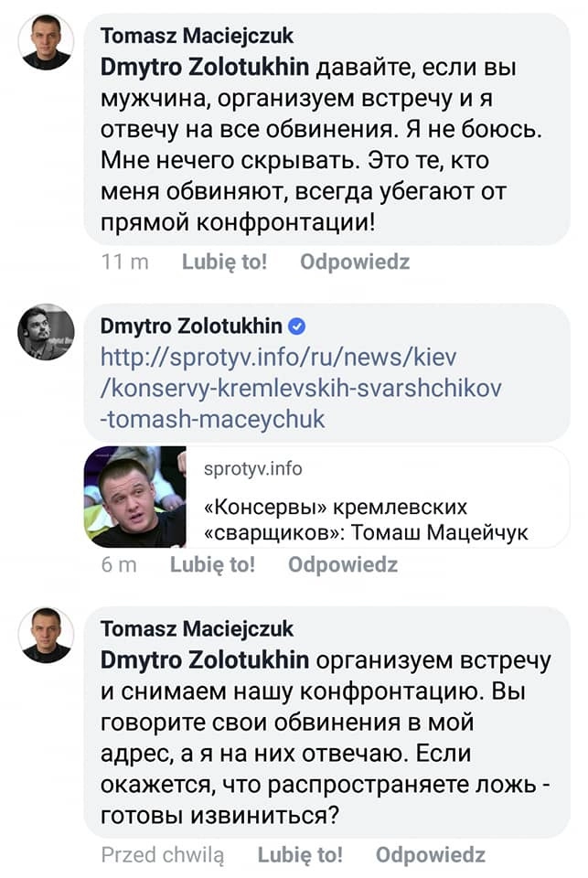This screenshot has width=588, height=878.
Task: Like the last comment with "Lubię to!"
Action: [x=300, y=855]
